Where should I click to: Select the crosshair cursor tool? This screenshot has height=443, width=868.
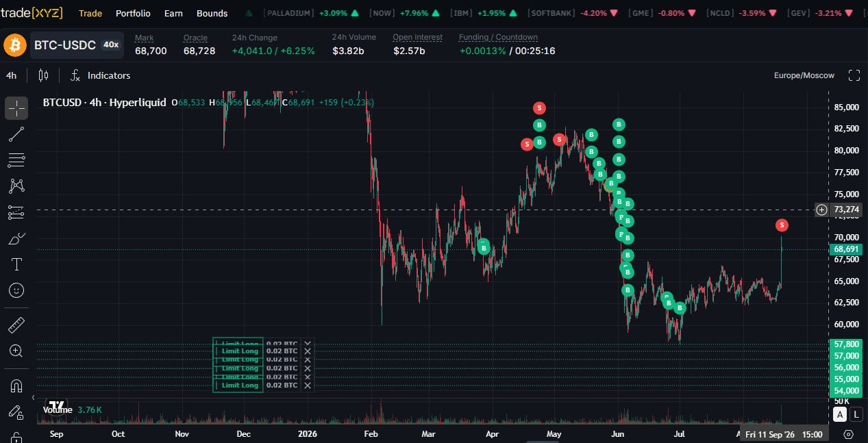(x=16, y=108)
